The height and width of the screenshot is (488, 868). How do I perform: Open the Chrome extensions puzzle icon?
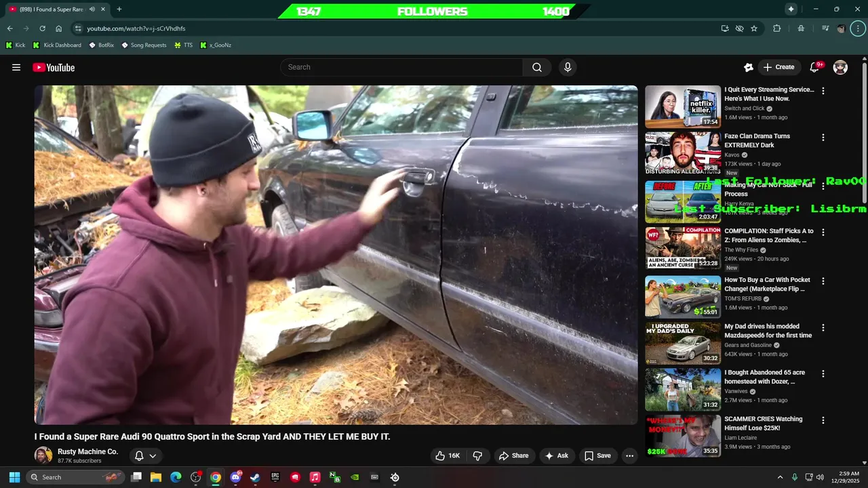(777, 28)
